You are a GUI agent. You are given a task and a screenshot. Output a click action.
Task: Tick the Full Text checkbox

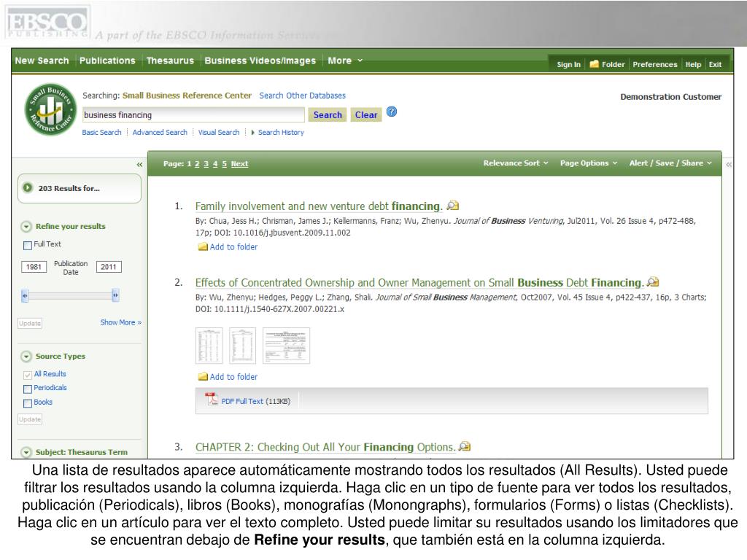point(28,245)
